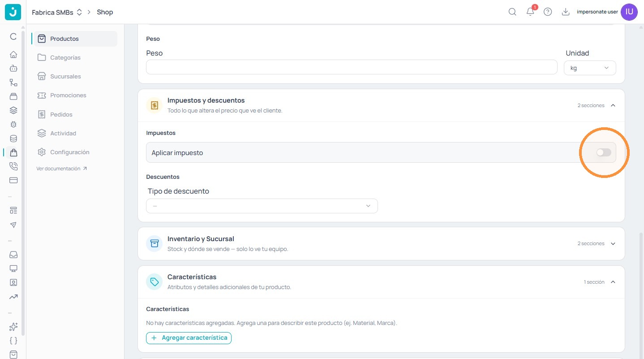Click the j logo in the top-left corner
Image resolution: width=644 pixels, height=359 pixels.
point(13,12)
